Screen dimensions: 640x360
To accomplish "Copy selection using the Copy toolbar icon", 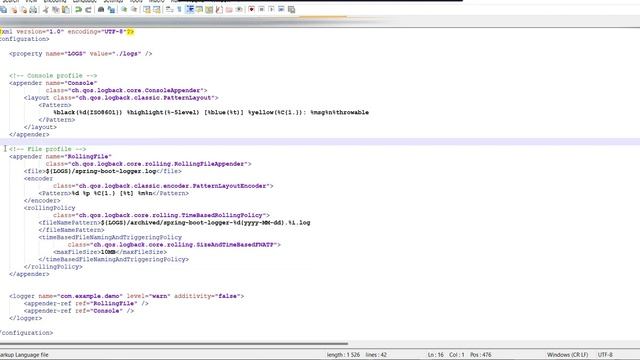I will [x=56, y=9].
